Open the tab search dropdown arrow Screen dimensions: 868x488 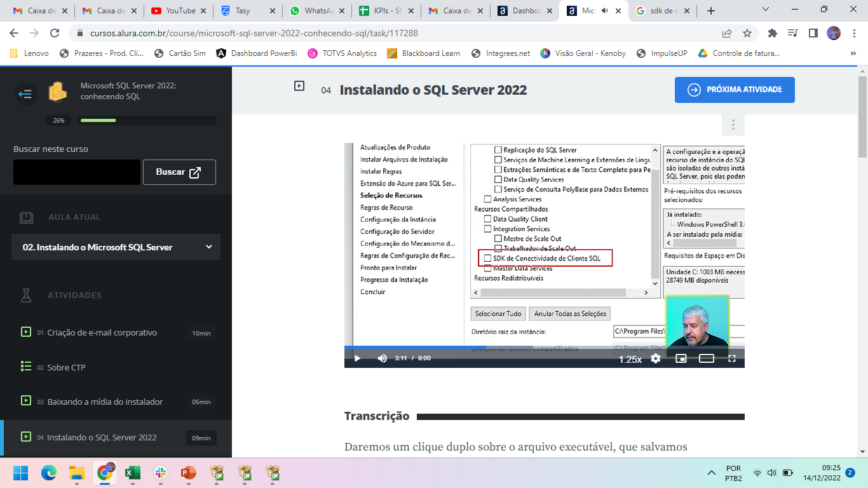765,10
